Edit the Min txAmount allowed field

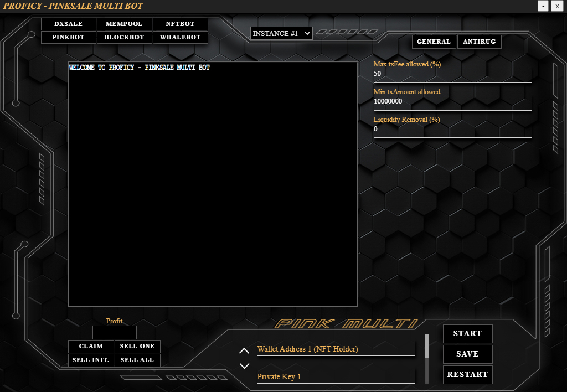pos(452,102)
